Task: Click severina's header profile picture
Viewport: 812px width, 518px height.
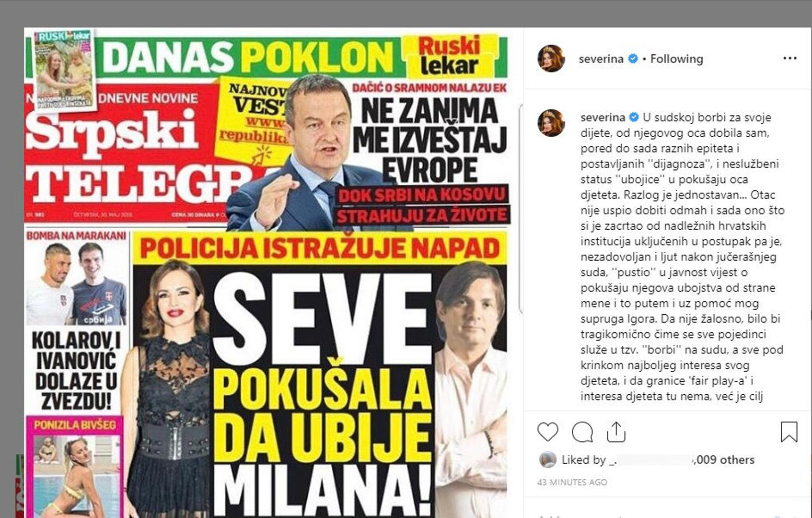Action: [551, 59]
